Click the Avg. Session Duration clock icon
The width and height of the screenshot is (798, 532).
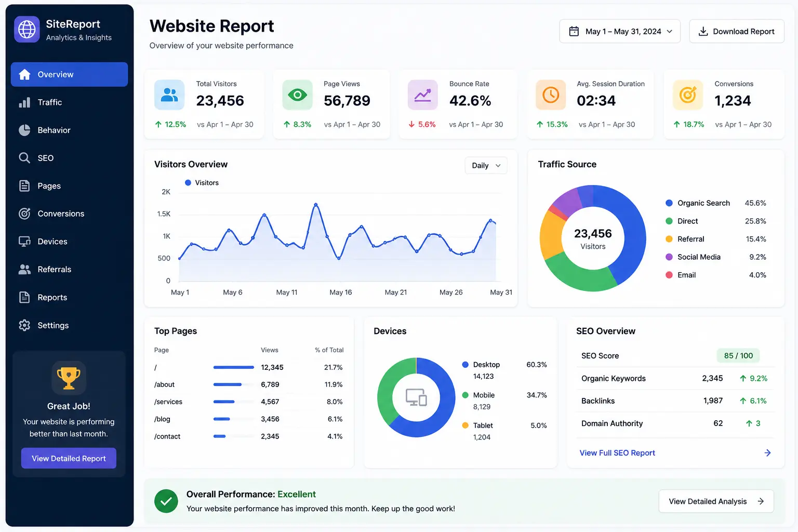point(551,95)
